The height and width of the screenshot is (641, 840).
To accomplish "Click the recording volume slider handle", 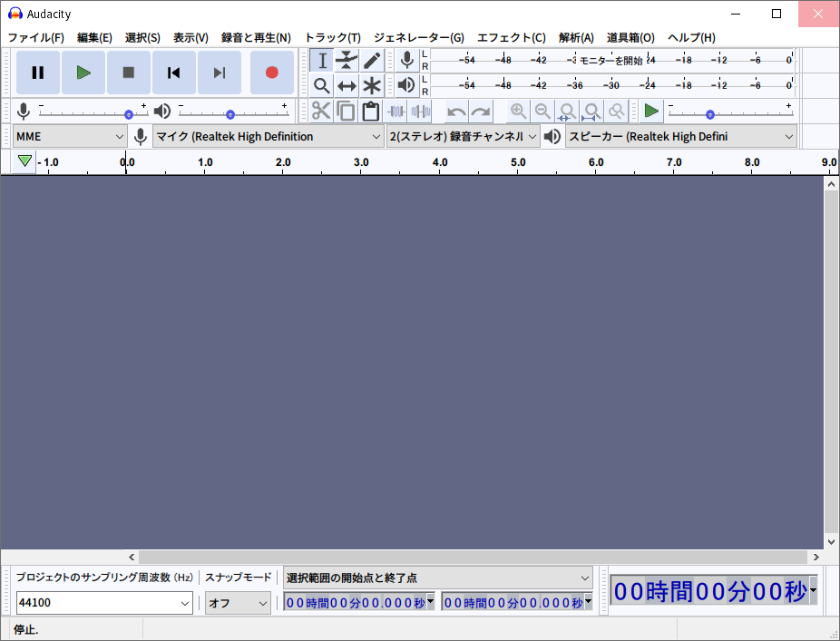I will click(x=129, y=114).
